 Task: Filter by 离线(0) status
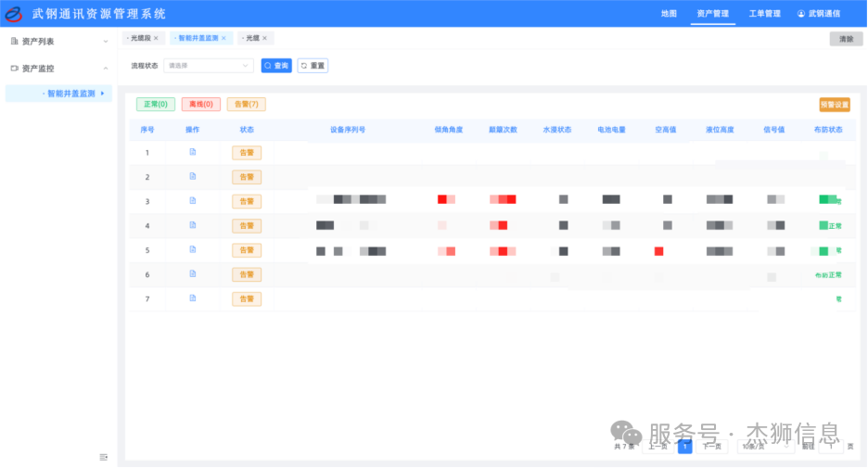click(201, 105)
